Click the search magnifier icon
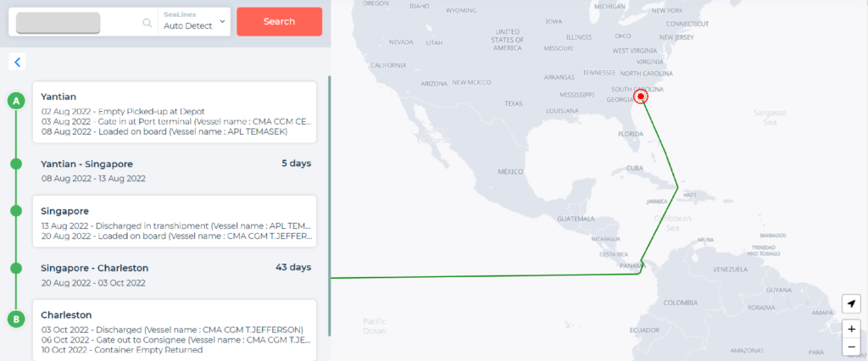The width and height of the screenshot is (868, 361). point(147,22)
